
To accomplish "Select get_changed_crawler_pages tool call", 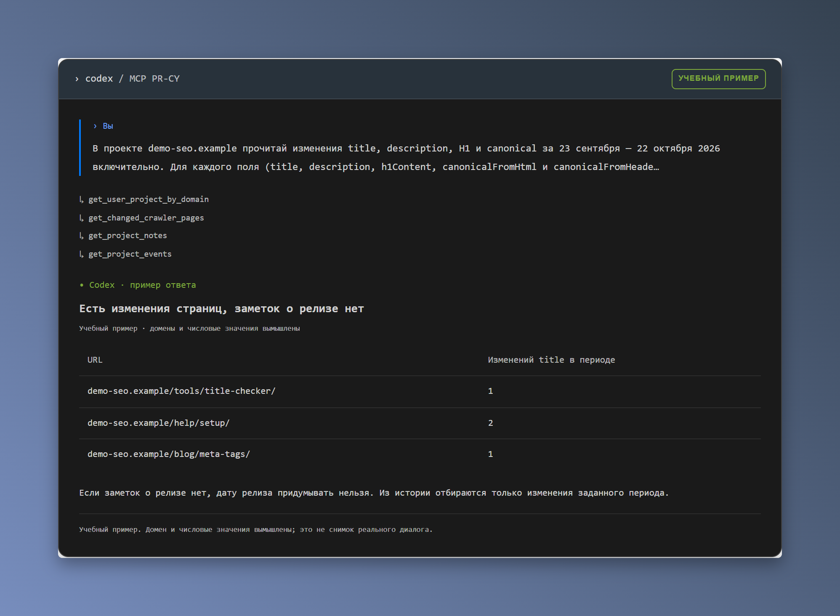I will click(146, 218).
